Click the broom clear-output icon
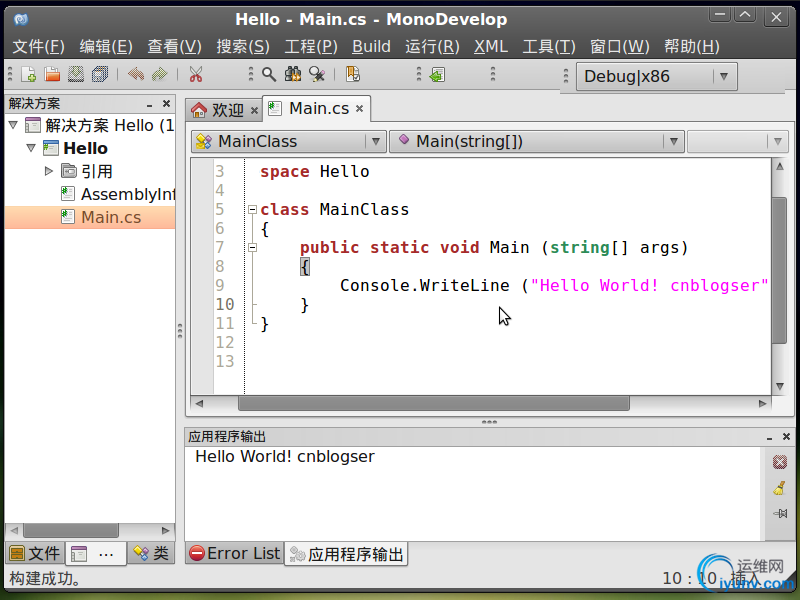Viewport: 800px width, 600px height. (780, 488)
